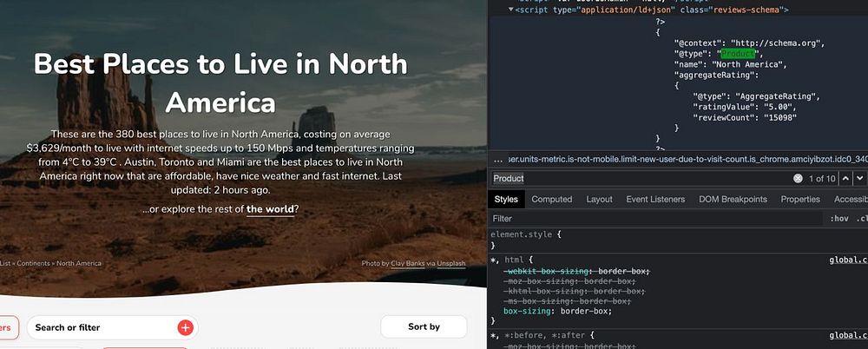Click the class path text in breadcrumb bar
The image size is (868, 349).
pyautogui.click(x=687, y=160)
